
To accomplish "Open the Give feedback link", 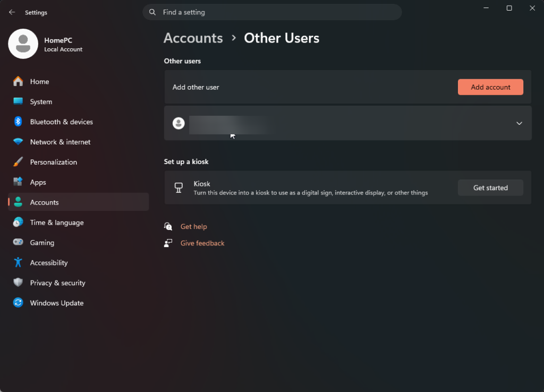I will point(202,243).
